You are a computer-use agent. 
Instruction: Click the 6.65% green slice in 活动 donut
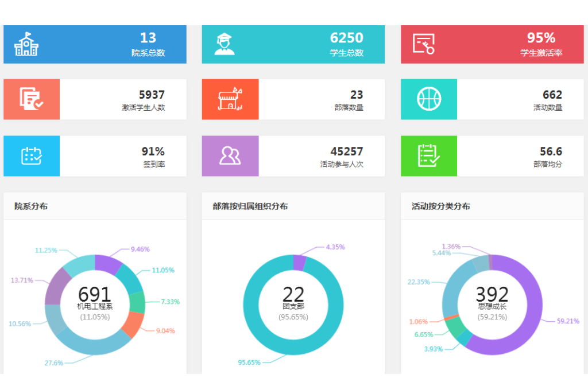[454, 328]
